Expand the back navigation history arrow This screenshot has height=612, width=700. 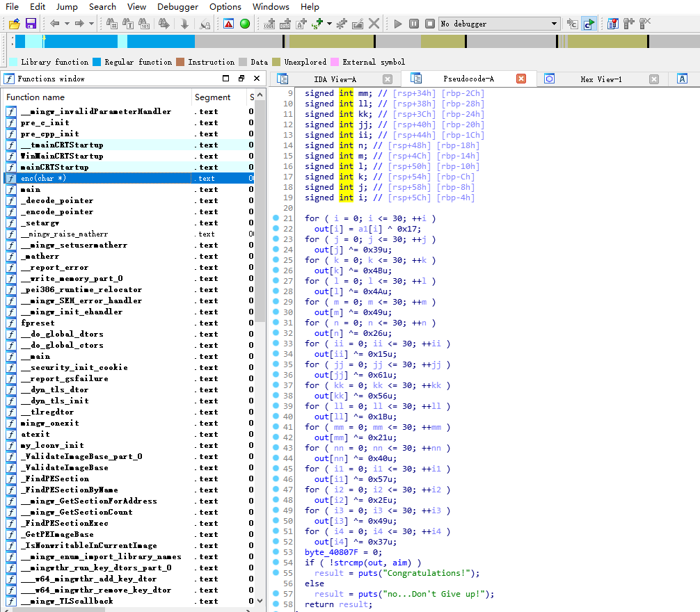66,24
